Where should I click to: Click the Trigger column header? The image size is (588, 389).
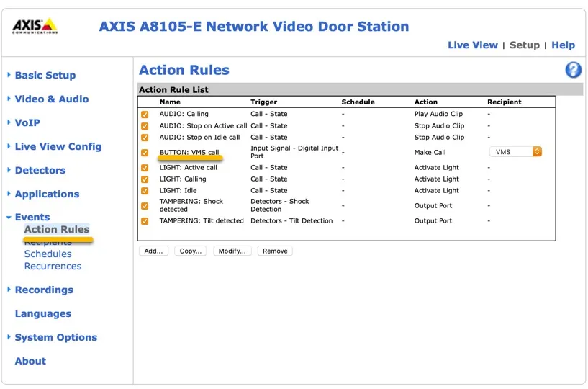pyautogui.click(x=263, y=102)
